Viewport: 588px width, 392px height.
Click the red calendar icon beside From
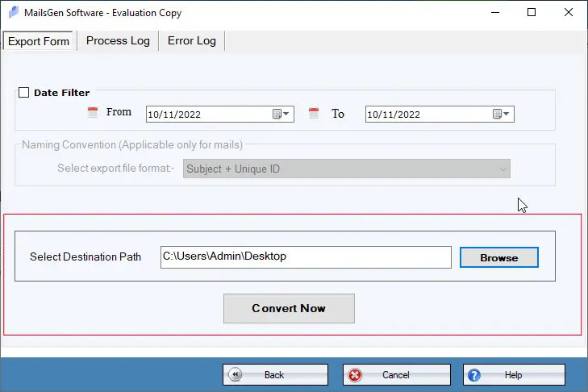(x=93, y=112)
